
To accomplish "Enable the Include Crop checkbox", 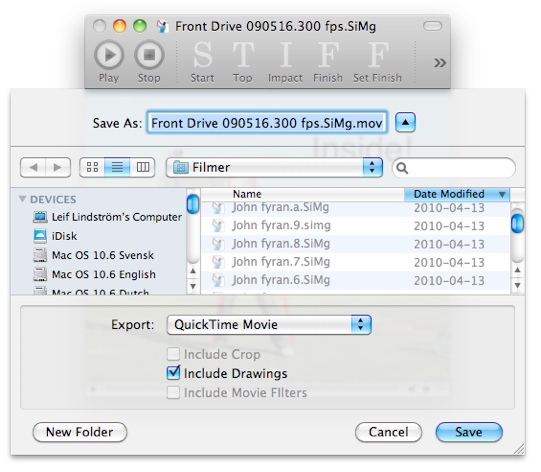I will pos(173,354).
